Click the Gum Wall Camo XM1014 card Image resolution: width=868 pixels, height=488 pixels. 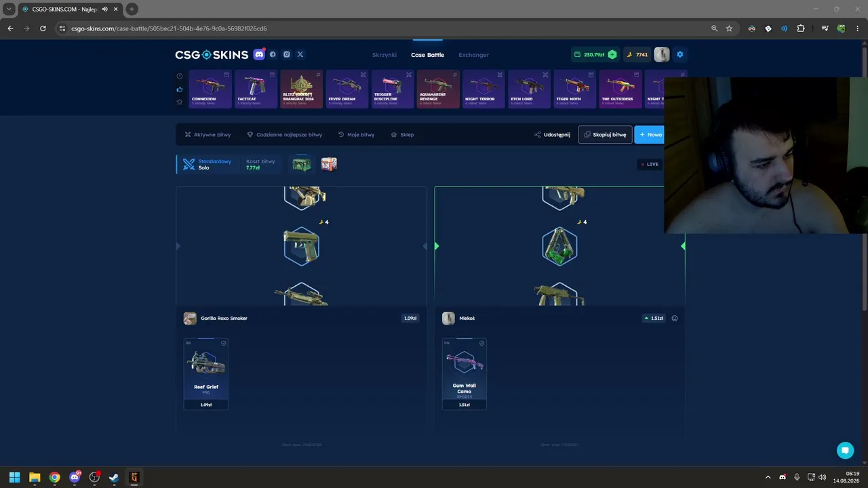pyautogui.click(x=465, y=373)
